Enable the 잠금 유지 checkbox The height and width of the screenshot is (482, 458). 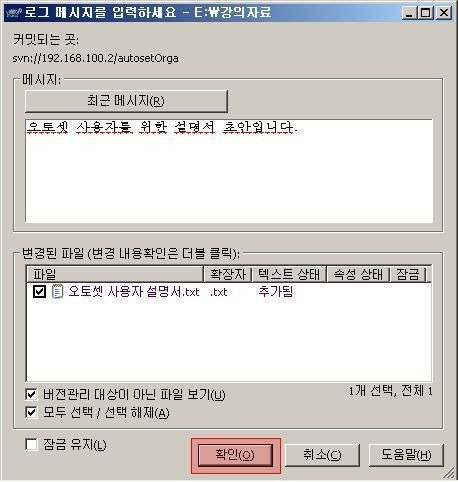pos(31,444)
